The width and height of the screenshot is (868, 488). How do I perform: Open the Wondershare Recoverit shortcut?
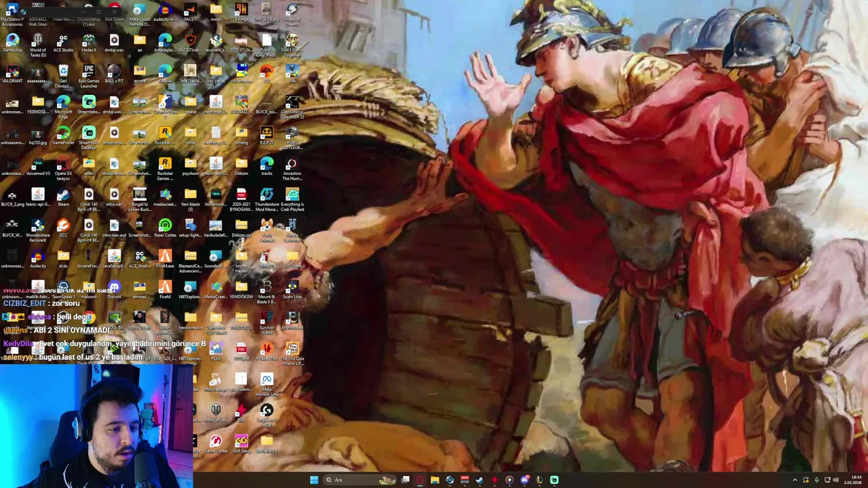pos(37,229)
